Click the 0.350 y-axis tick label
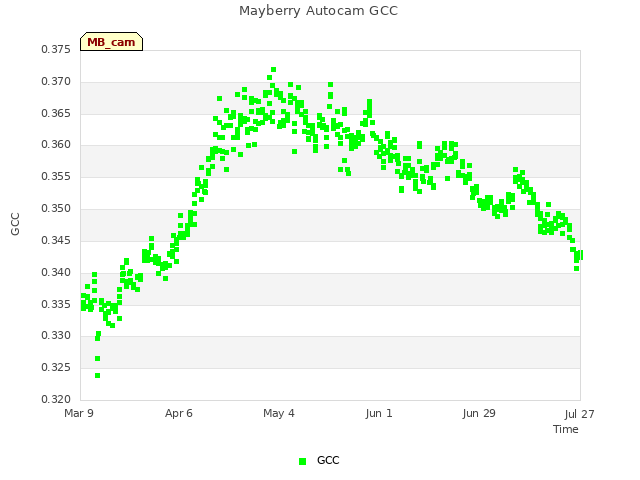 tap(56, 209)
